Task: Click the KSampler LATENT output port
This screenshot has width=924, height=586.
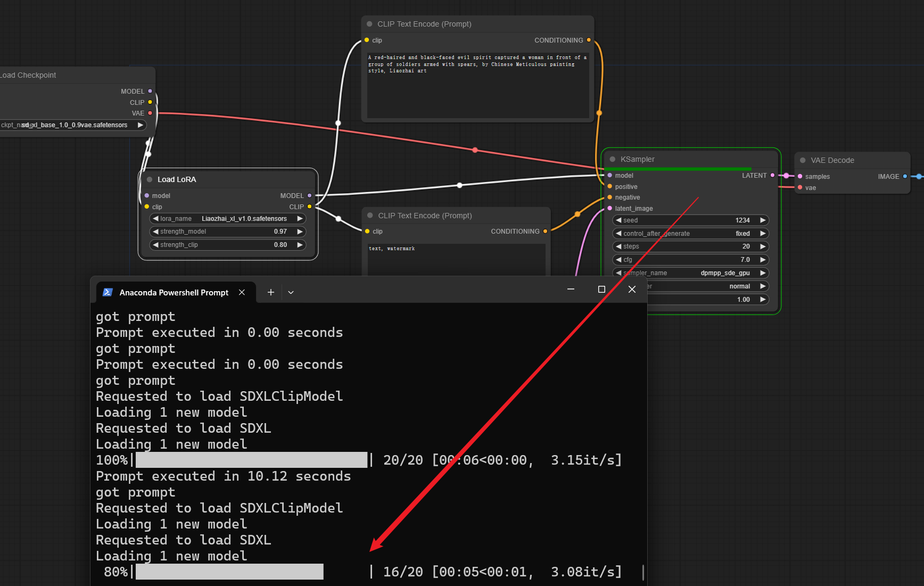Action: [772, 175]
